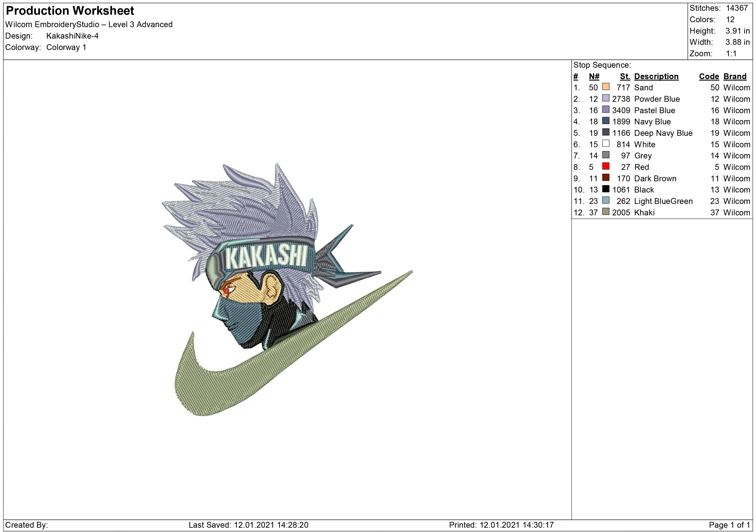Click the 'Sand' description text
Image resolution: width=756 pixels, height=532 pixels.
click(643, 88)
